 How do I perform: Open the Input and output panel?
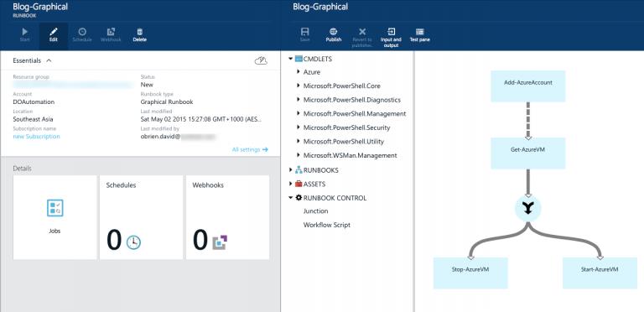(391, 37)
